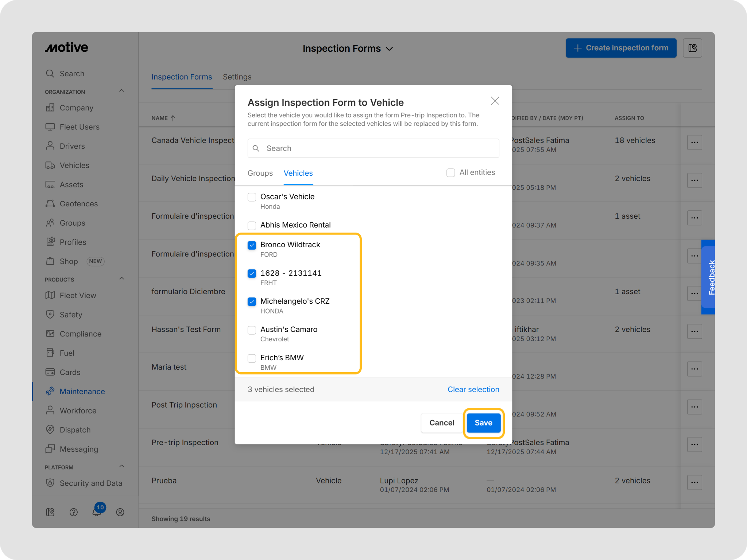Click the Safety shield icon
747x560 pixels.
click(50, 315)
